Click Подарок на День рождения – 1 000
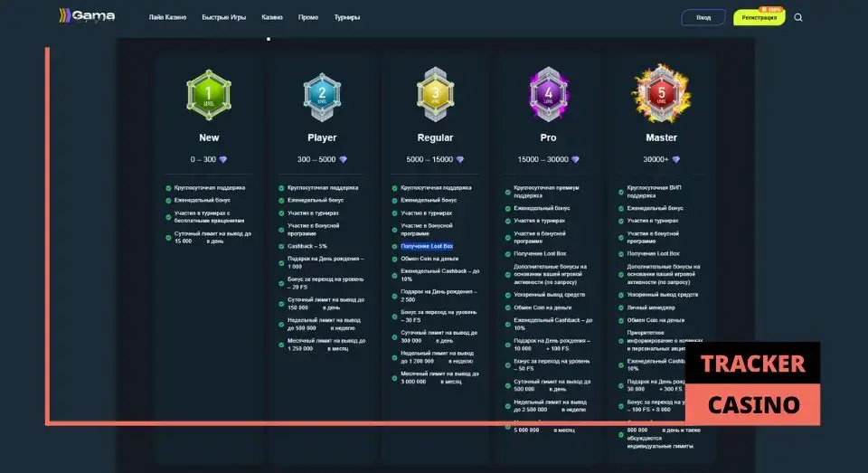Viewport: 868px width, 473px height. tap(325, 262)
